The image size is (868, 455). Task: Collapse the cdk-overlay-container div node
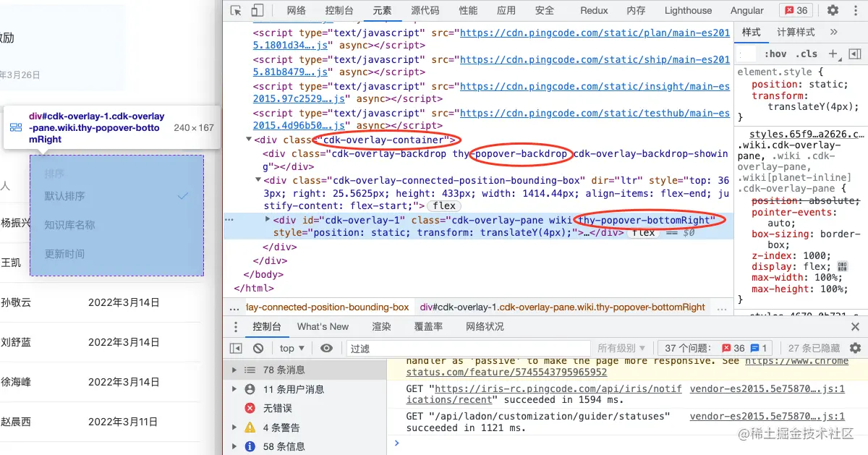tap(249, 140)
